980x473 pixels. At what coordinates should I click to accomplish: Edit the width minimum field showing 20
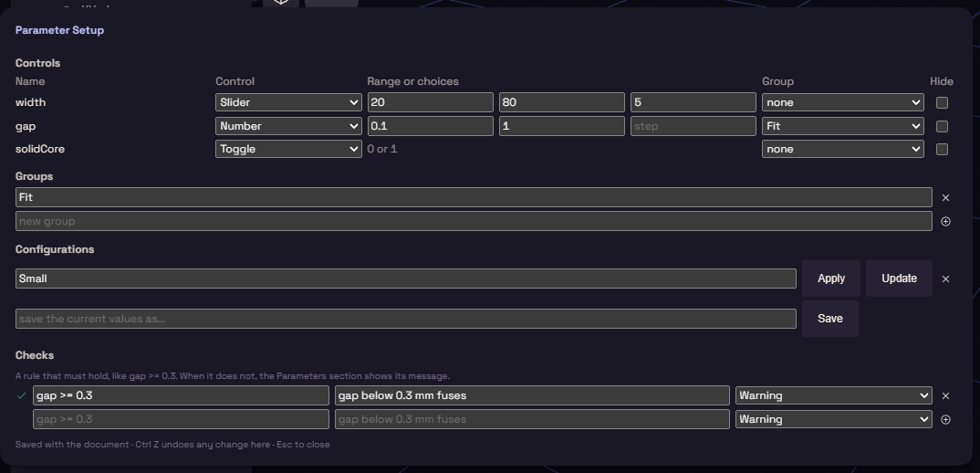coord(430,102)
